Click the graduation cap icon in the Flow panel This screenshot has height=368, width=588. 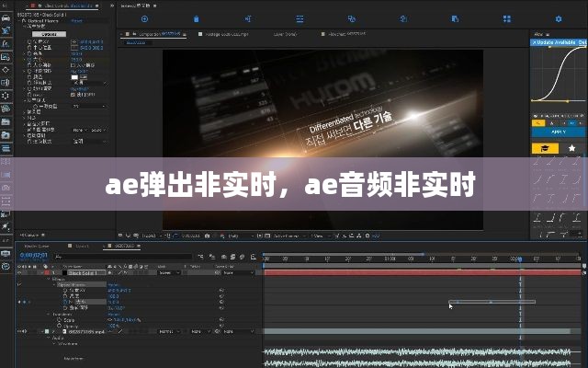(545, 149)
